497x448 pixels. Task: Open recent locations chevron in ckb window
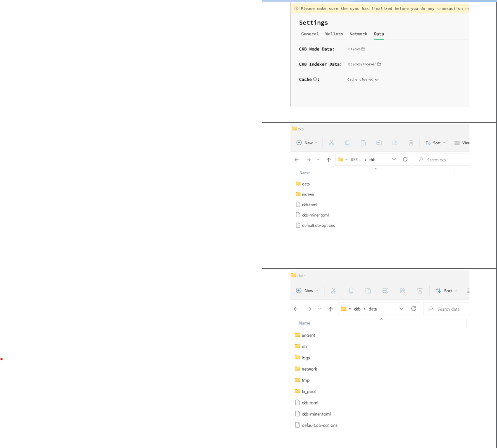[x=318, y=160]
